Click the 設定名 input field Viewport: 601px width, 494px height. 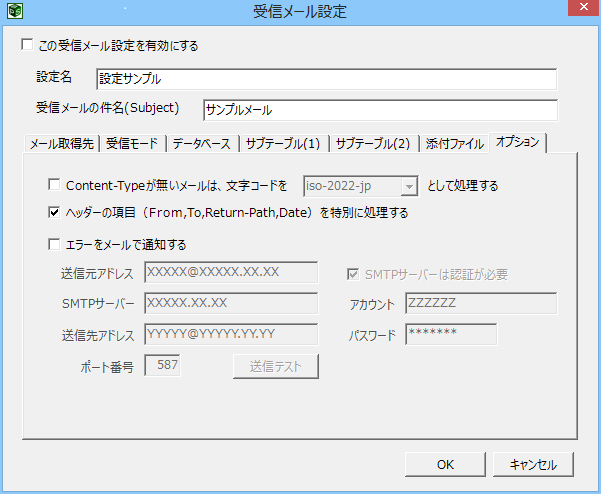pos(327,79)
